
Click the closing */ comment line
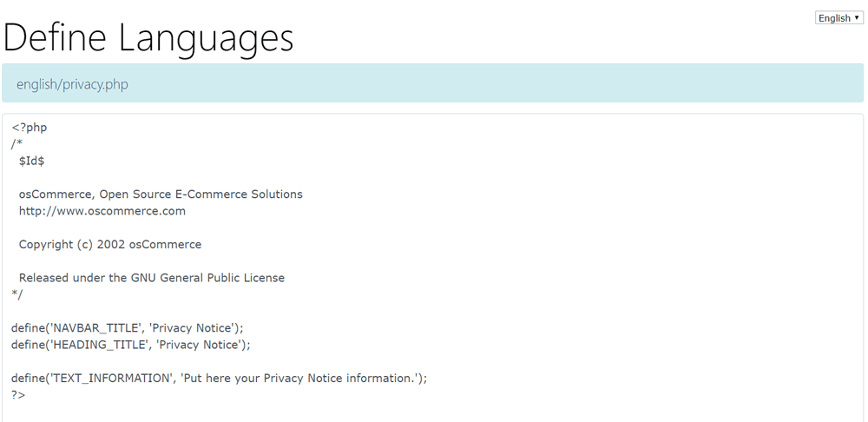17,294
